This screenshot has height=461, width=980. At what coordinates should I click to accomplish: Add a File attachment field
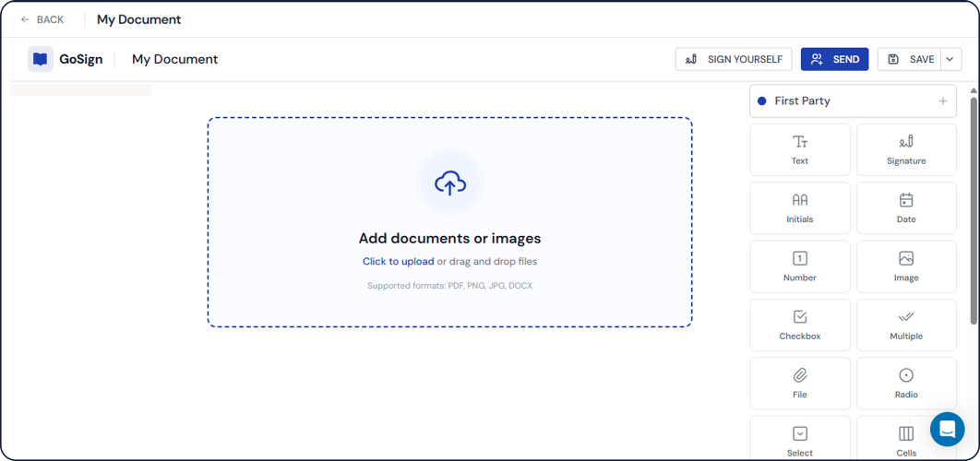(x=800, y=384)
